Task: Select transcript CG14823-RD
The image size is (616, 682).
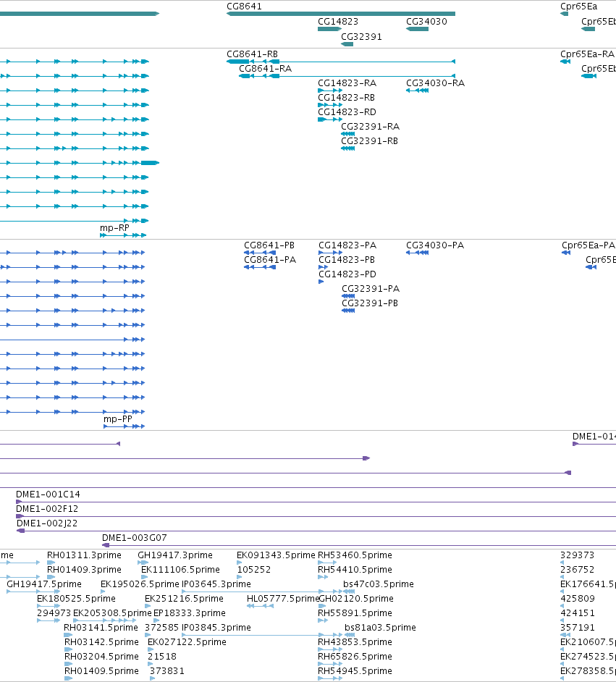Action: [x=330, y=119]
